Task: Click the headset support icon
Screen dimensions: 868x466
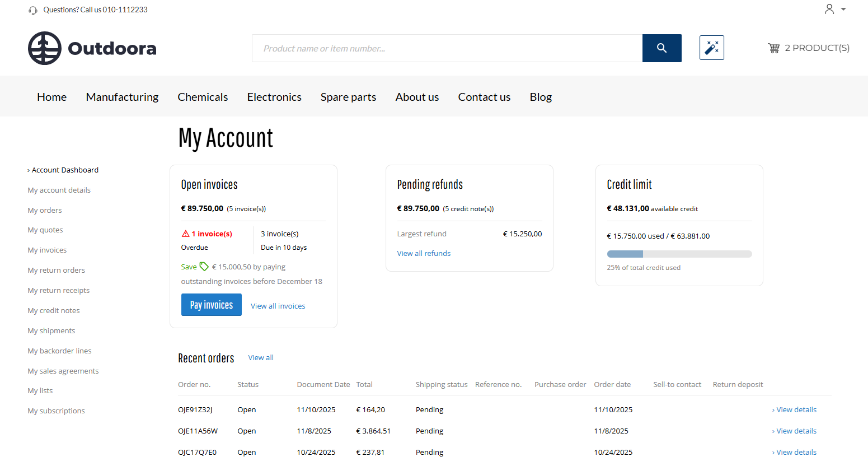Action: tap(33, 10)
